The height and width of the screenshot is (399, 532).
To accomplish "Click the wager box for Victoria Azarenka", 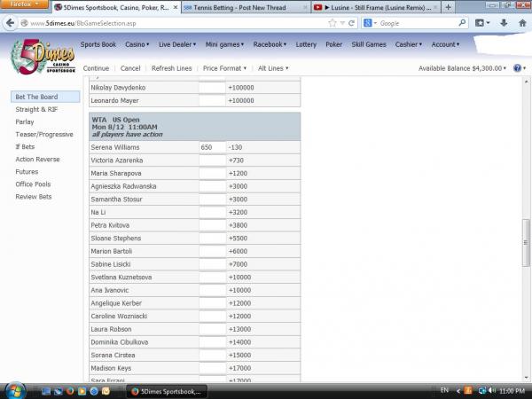I will [x=212, y=160].
